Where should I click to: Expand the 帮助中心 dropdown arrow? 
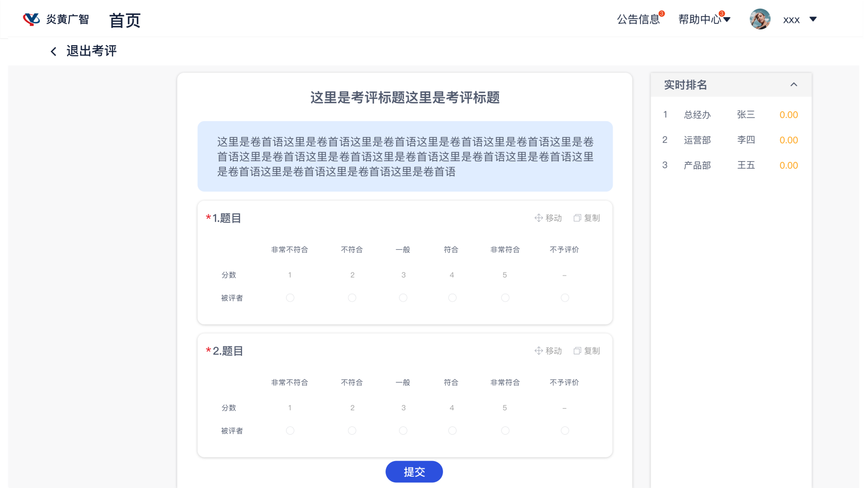point(727,20)
